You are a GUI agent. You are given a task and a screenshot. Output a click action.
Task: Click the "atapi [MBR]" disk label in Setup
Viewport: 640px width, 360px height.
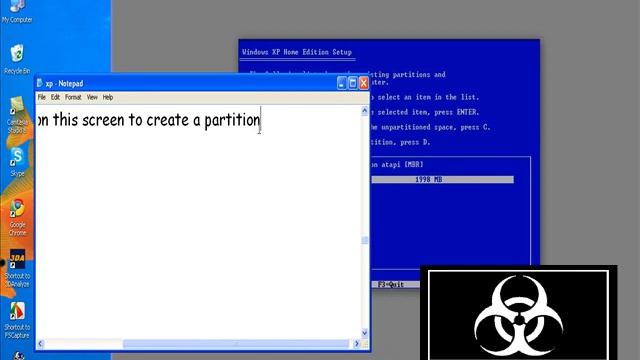(x=402, y=164)
